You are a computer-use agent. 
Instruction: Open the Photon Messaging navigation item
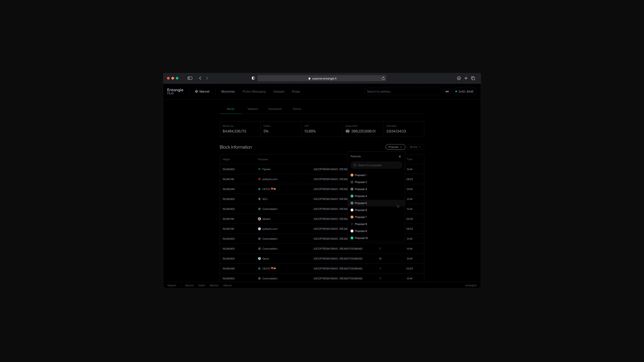pyautogui.click(x=254, y=91)
